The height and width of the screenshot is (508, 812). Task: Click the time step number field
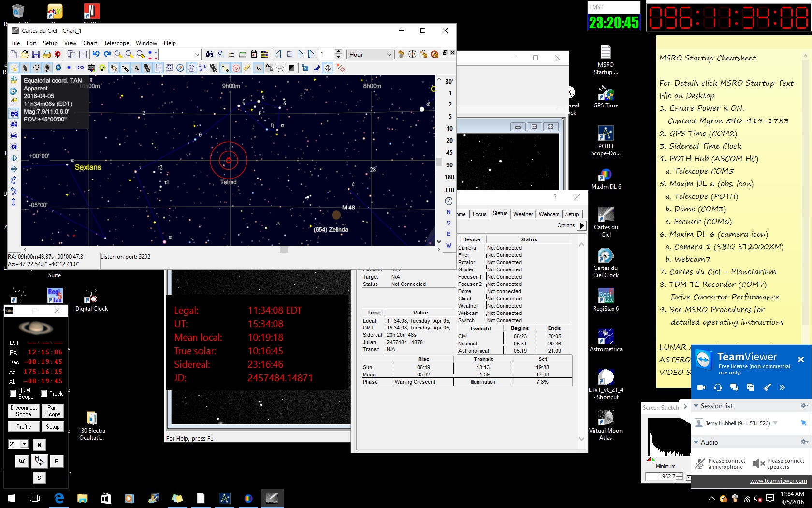click(x=326, y=54)
